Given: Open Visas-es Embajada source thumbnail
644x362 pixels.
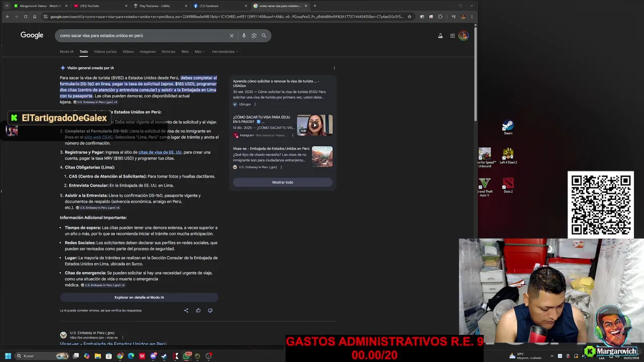Looking at the screenshot, I should tap(322, 156).
